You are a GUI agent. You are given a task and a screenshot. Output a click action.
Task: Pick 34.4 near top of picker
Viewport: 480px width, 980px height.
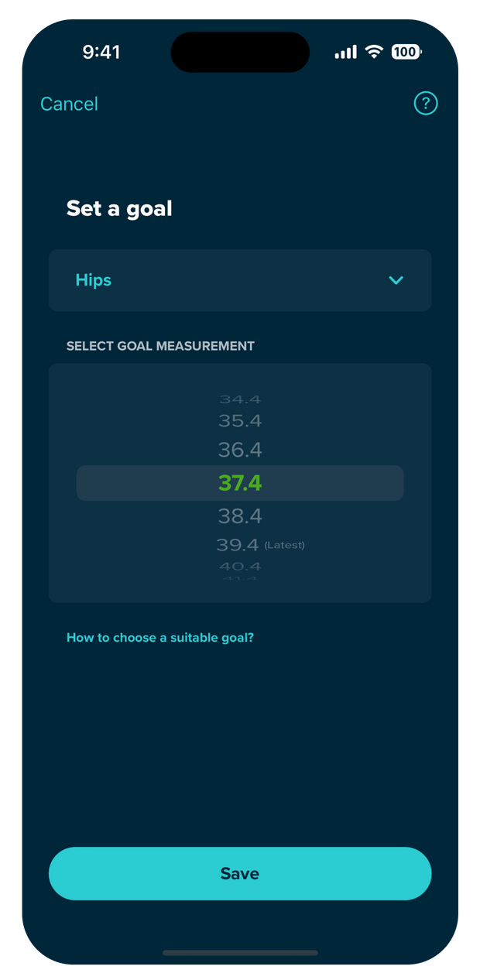click(240, 399)
